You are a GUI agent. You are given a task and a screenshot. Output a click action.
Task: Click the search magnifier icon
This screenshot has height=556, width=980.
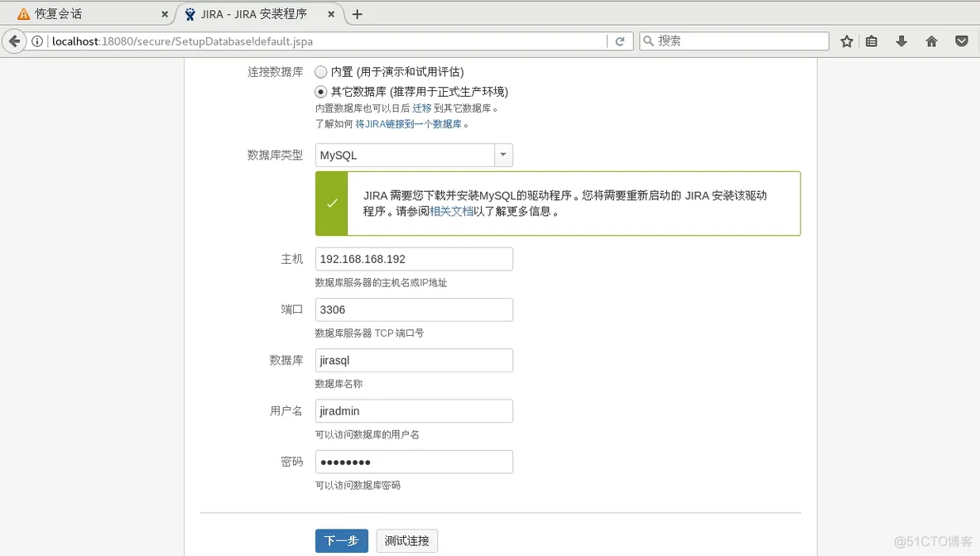(649, 41)
